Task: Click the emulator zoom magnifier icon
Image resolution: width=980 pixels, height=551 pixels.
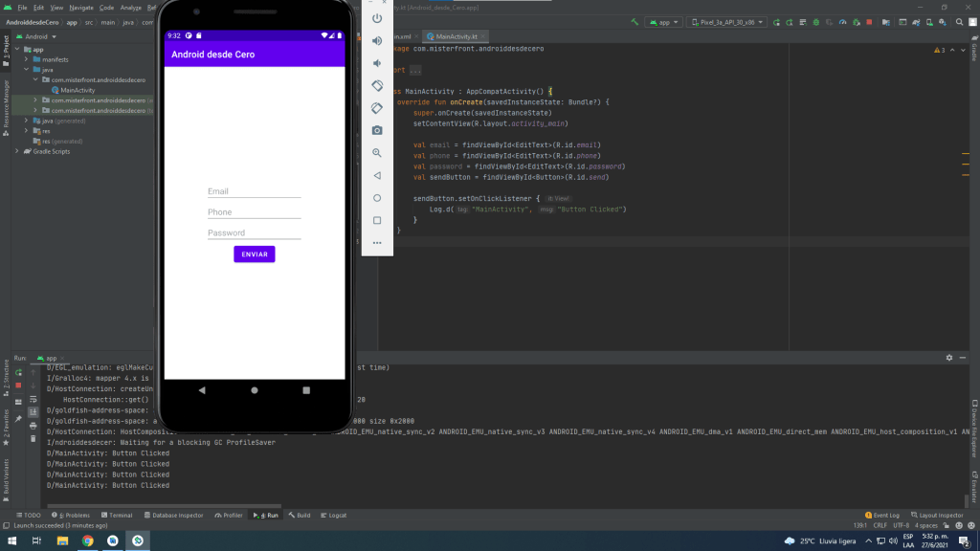Action: point(377,153)
